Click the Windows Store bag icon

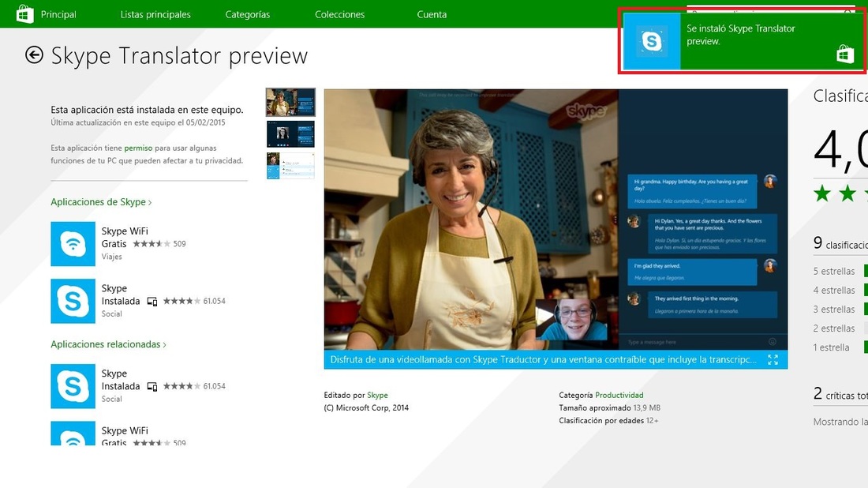point(24,14)
